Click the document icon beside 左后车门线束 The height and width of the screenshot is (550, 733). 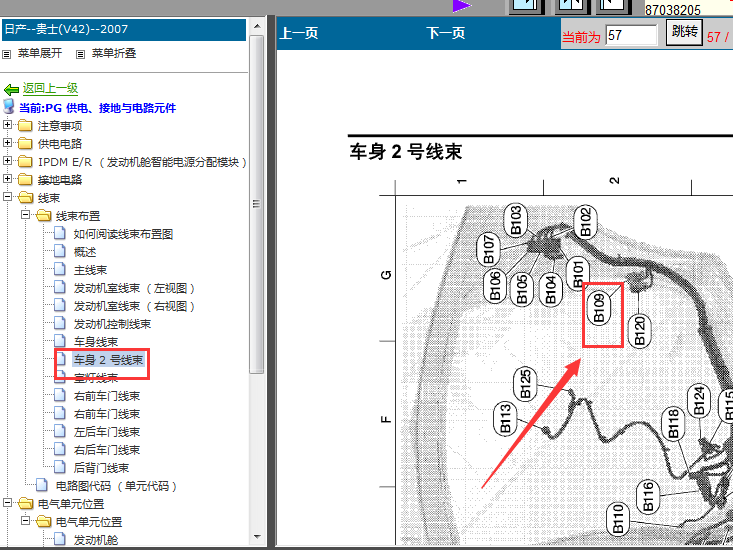tap(60, 431)
